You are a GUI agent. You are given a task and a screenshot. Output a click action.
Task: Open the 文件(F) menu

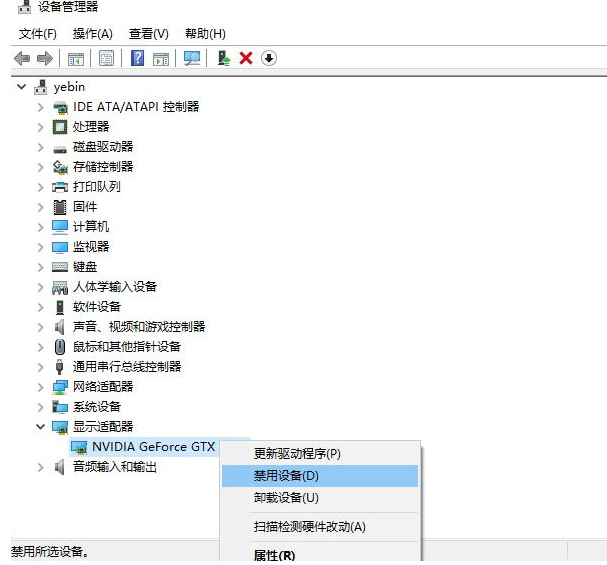coord(38,34)
